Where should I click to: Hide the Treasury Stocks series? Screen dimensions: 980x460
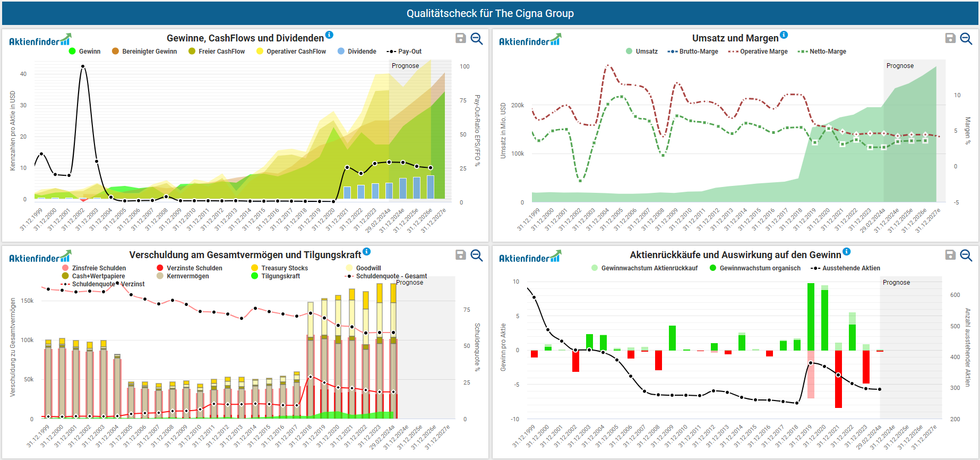tap(280, 268)
